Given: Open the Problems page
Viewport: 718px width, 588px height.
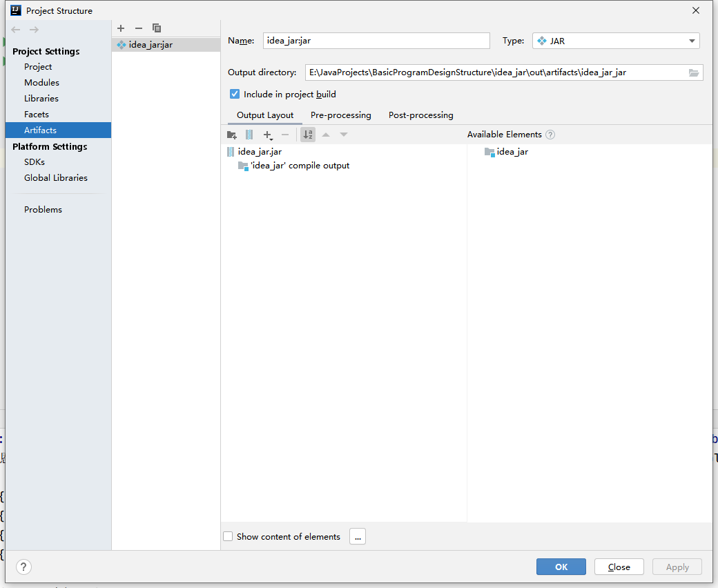Looking at the screenshot, I should point(43,210).
